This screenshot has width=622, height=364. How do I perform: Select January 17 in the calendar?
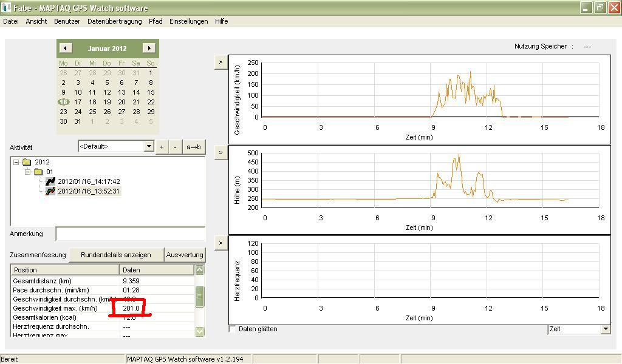coord(78,102)
